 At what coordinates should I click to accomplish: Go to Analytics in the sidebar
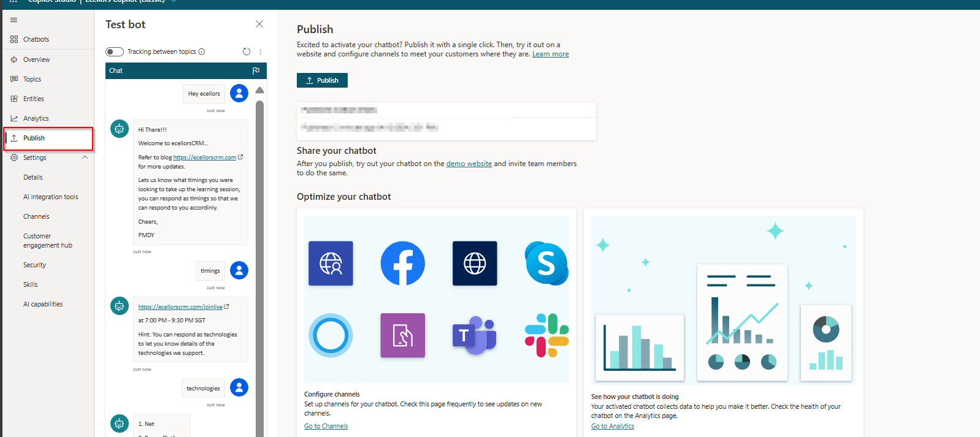pyautogui.click(x=36, y=118)
